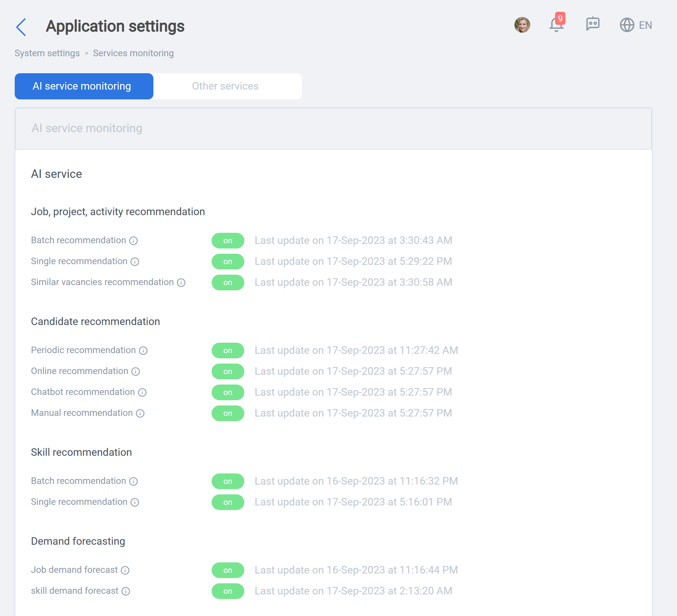Toggle skill demand forecast switch
Image resolution: width=677 pixels, height=616 pixels.
[x=228, y=591]
